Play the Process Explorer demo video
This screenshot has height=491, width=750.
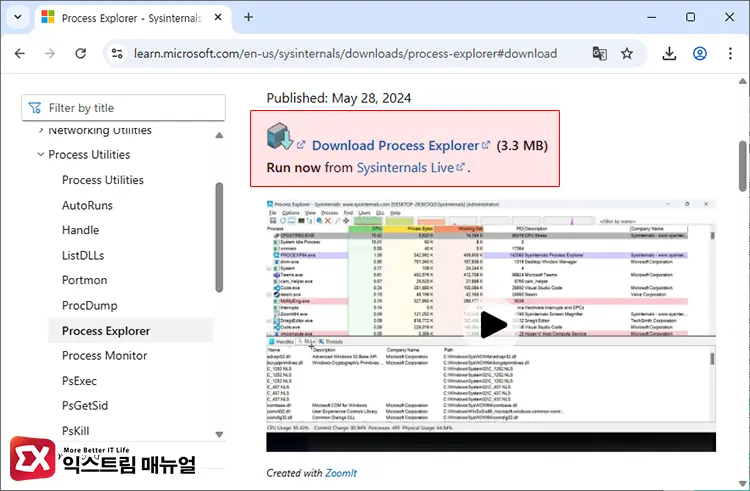[x=493, y=325]
